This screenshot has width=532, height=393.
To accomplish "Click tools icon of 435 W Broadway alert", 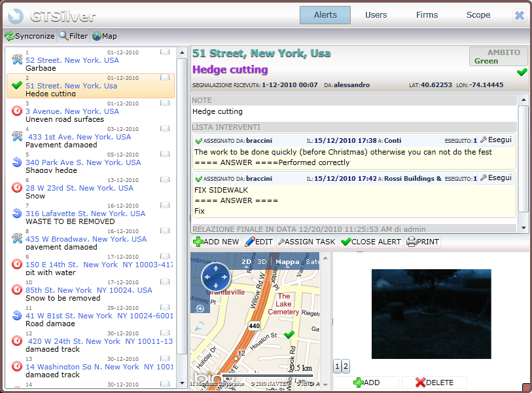I will [x=17, y=238].
